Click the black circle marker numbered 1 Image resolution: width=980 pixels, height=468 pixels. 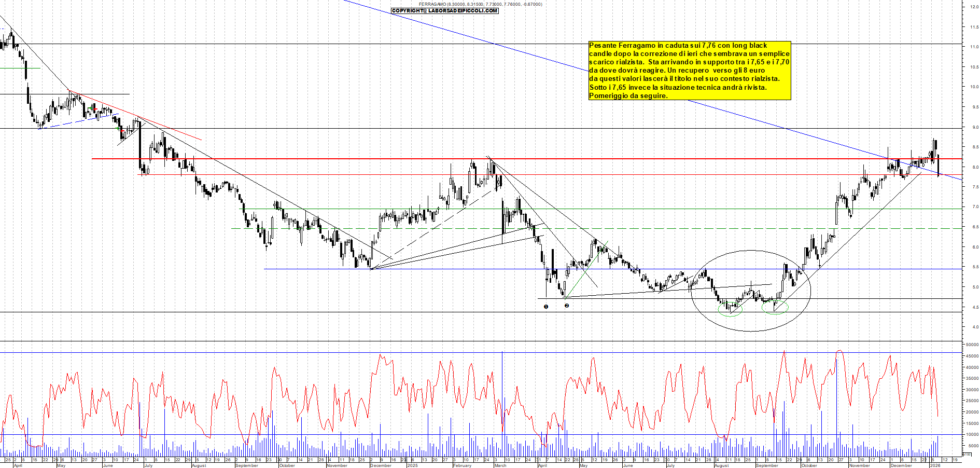[x=546, y=307]
